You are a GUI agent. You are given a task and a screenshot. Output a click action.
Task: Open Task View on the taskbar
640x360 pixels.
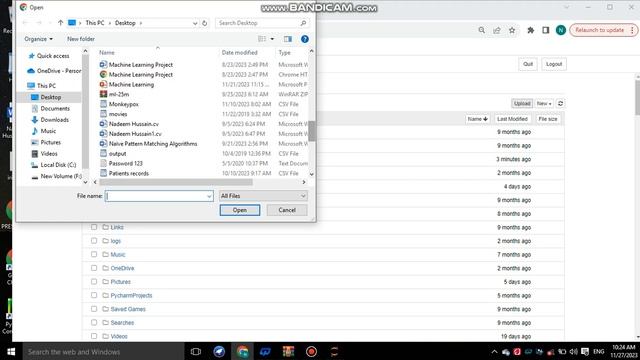click(196, 352)
